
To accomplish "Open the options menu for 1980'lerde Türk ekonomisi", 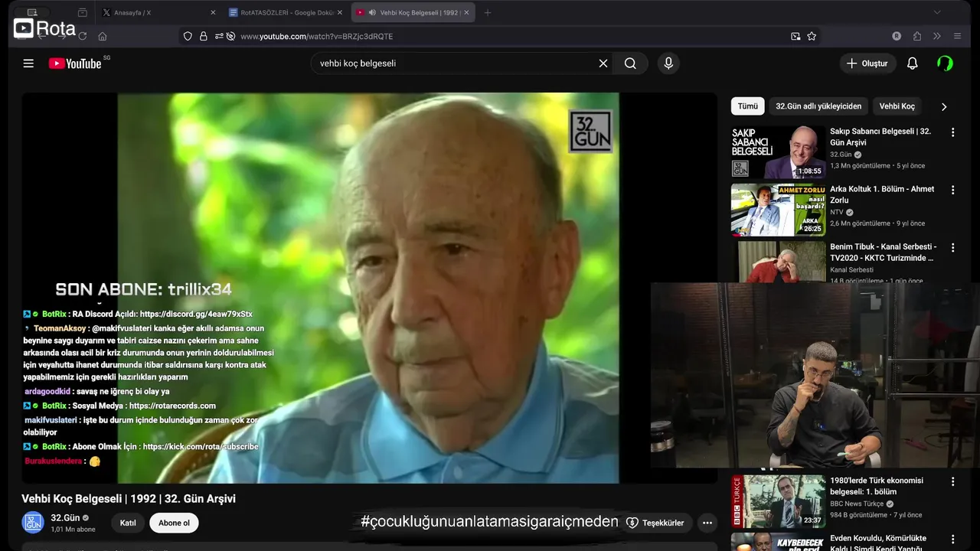I will pyautogui.click(x=953, y=482).
